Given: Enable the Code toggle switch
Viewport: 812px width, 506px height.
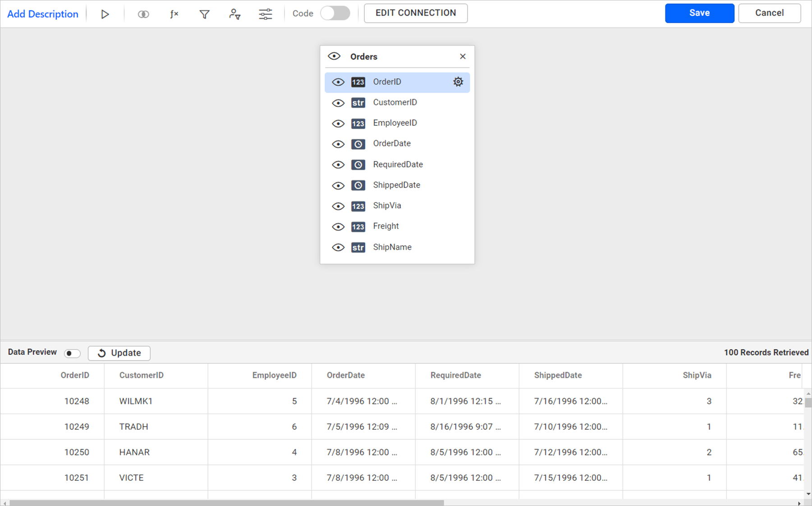Looking at the screenshot, I should coord(335,14).
